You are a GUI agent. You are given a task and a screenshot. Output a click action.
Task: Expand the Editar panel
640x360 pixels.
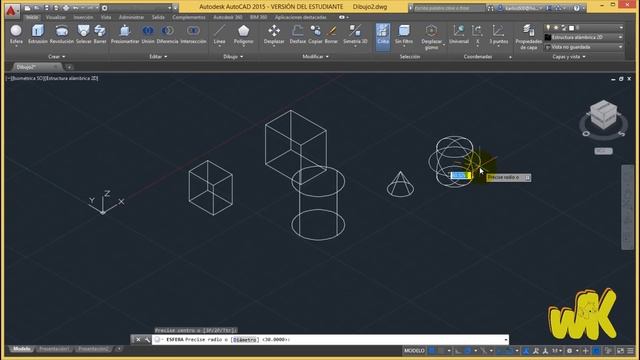pyautogui.click(x=158, y=57)
